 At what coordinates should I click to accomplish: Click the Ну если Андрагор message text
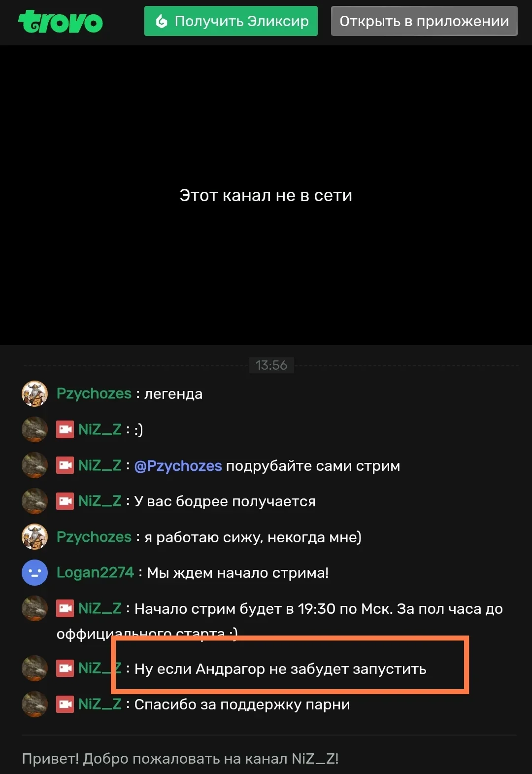tap(280, 669)
